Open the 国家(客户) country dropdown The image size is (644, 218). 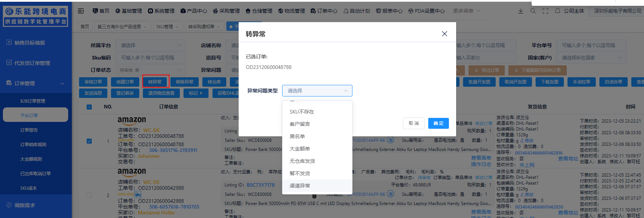click(591, 58)
